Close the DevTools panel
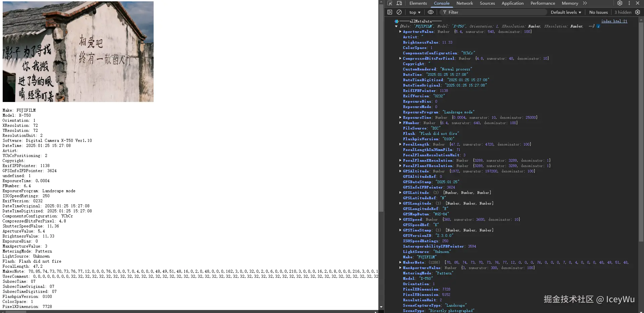 tap(638, 3)
